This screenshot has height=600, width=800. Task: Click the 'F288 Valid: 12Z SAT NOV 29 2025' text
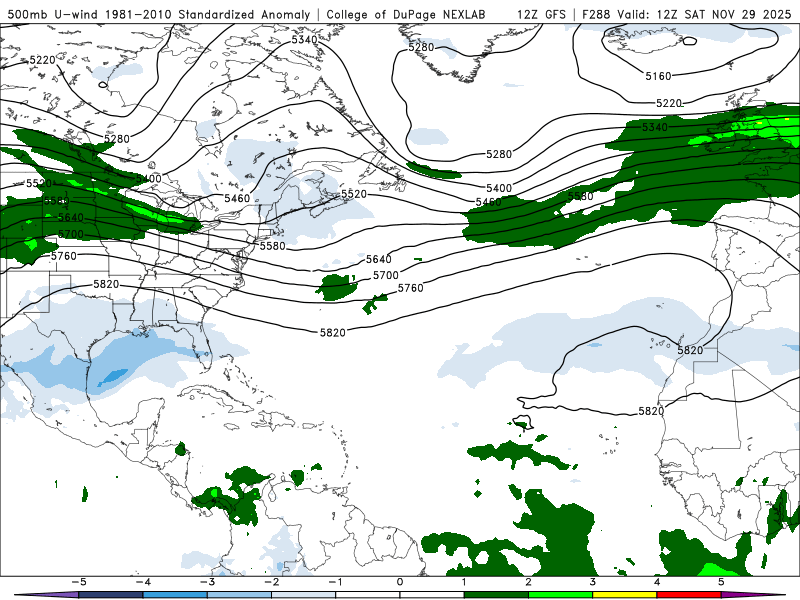point(686,14)
